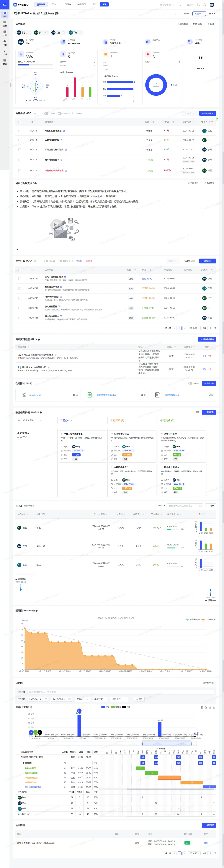Open the 文档 section in the sidebar
The width and height of the screenshot is (224, 868).
tap(5, 33)
